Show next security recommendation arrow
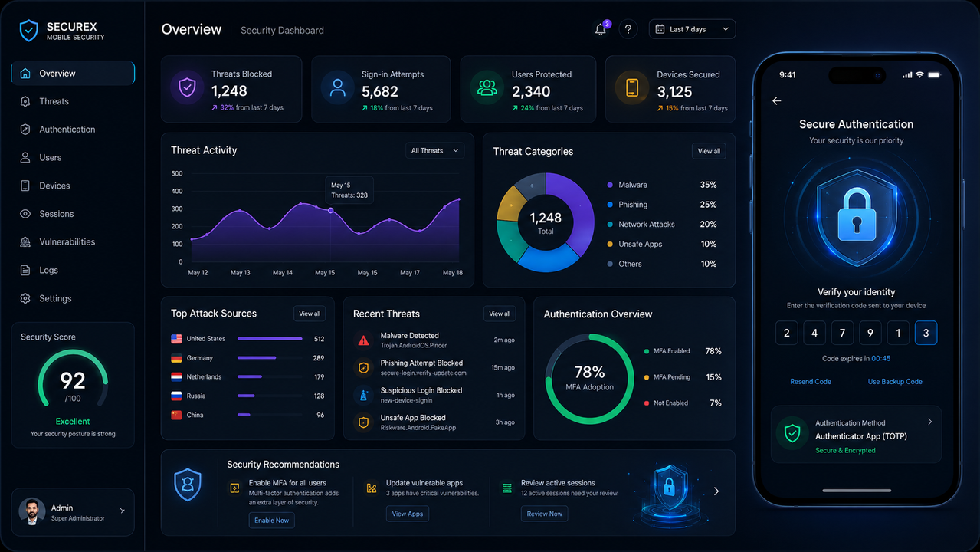This screenshot has width=980, height=552. pyautogui.click(x=716, y=491)
